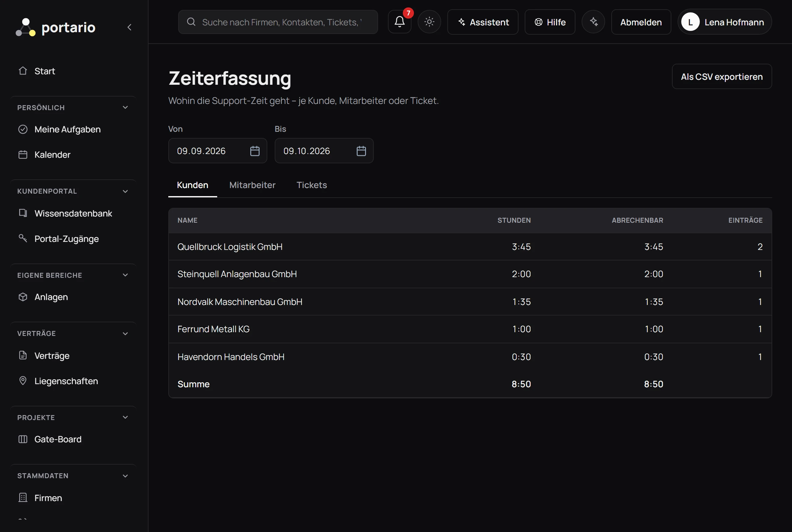Open the Hilfe button
The width and height of the screenshot is (792, 532).
(550, 22)
